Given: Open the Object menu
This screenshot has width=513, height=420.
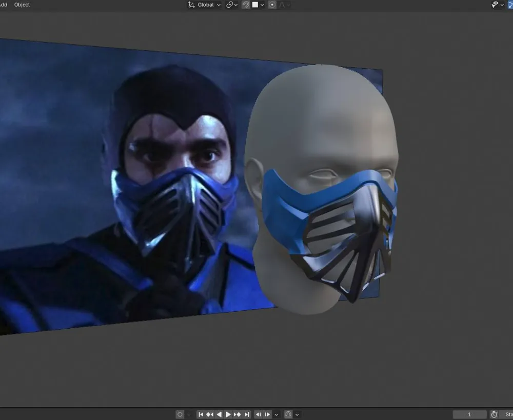Looking at the screenshot, I should coord(22,5).
